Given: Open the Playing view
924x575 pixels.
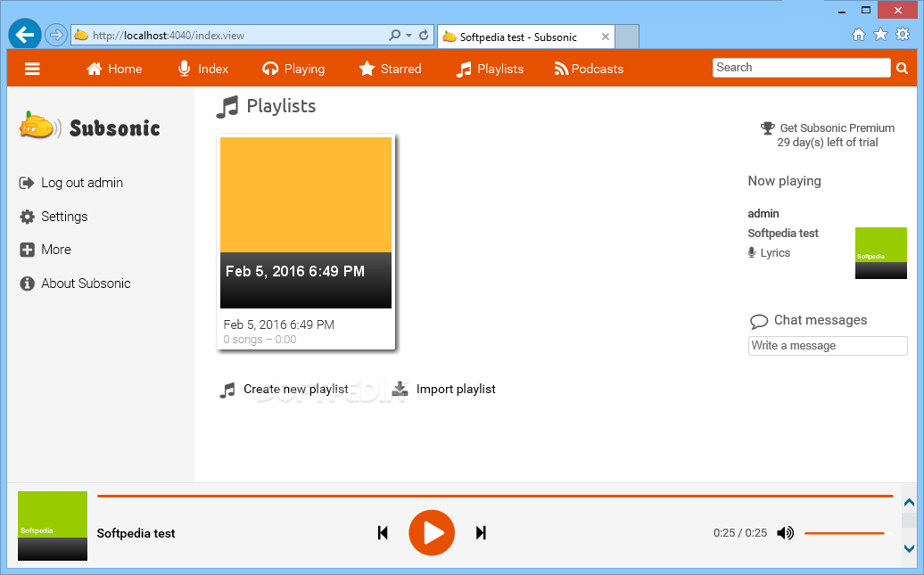Looking at the screenshot, I should (293, 69).
